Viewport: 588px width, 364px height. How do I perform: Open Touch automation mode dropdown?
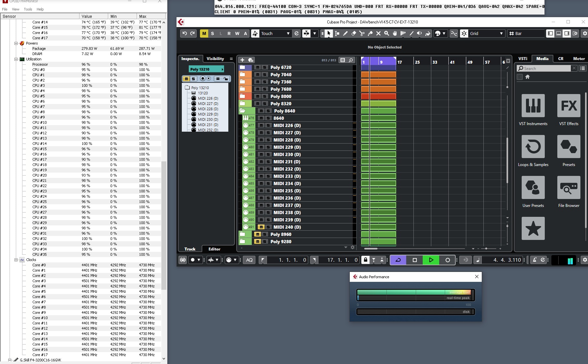(276, 33)
